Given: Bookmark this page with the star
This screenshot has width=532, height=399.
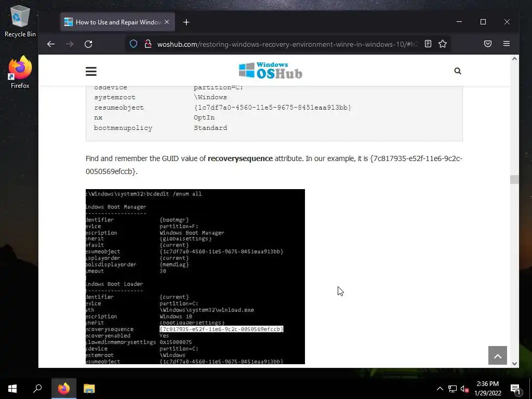Looking at the screenshot, I should [443, 44].
